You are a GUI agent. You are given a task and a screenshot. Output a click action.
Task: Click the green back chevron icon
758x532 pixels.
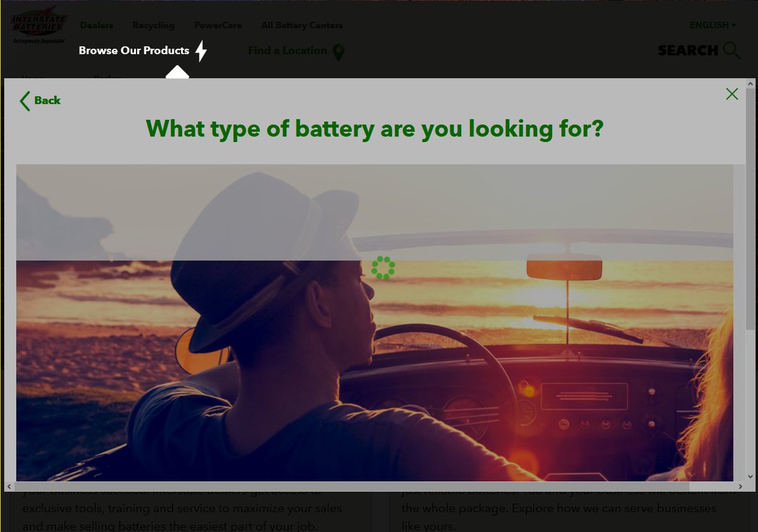tap(25, 101)
